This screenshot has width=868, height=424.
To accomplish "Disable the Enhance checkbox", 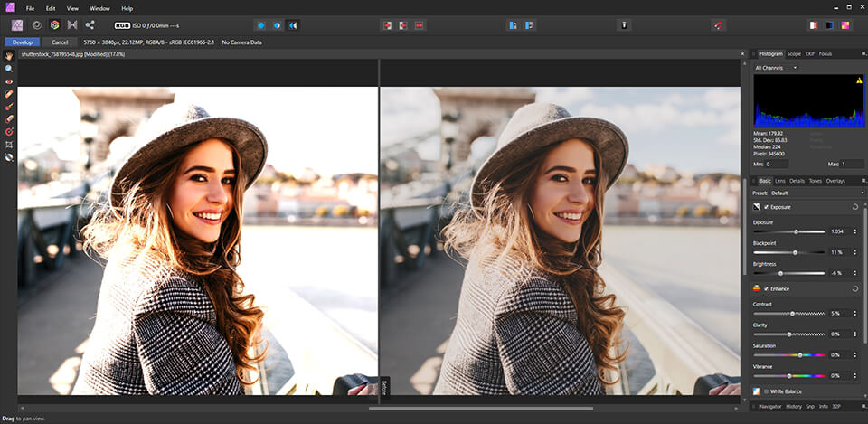I will [x=766, y=289].
